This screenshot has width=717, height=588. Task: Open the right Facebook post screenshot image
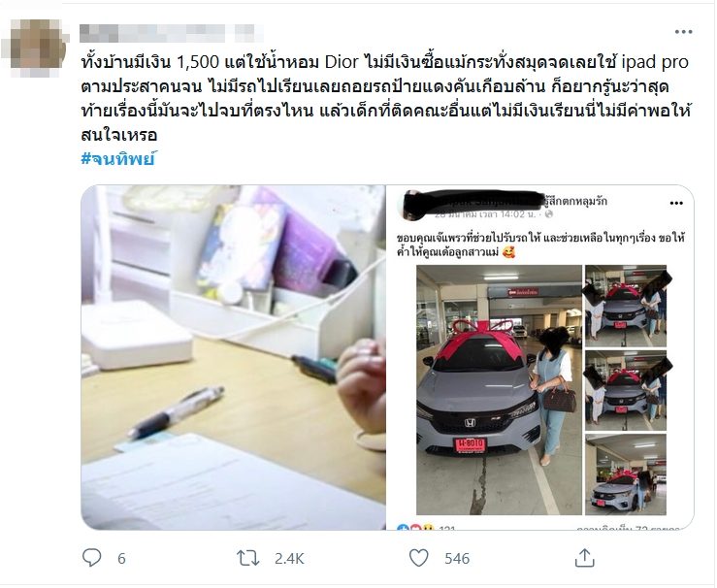pos(540,357)
